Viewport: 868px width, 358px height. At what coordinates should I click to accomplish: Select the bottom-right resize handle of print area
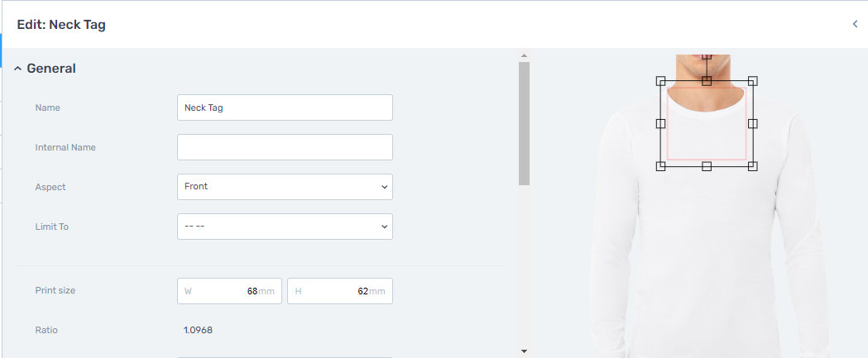[752, 166]
